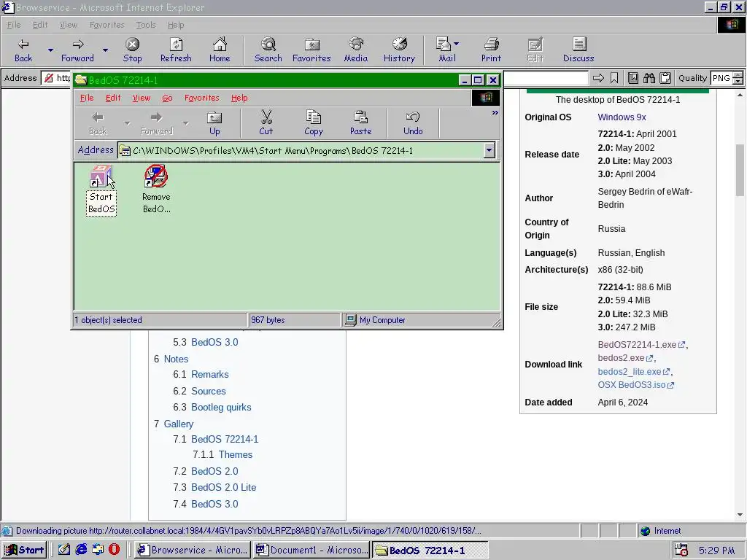The height and width of the screenshot is (560, 747).
Task: Open dropdown beside BedOS window Forward button
Action: 186,123
